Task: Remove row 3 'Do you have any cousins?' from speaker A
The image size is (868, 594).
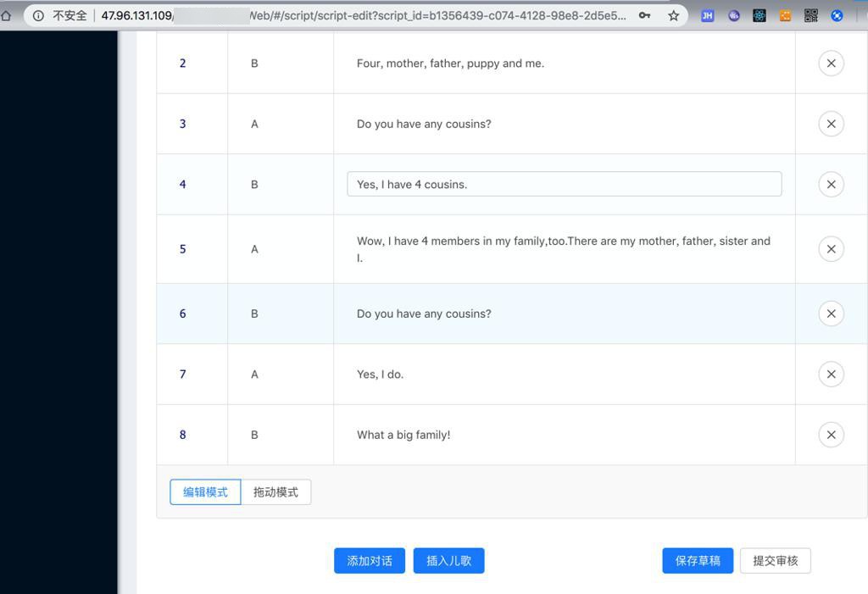Action: pos(831,124)
